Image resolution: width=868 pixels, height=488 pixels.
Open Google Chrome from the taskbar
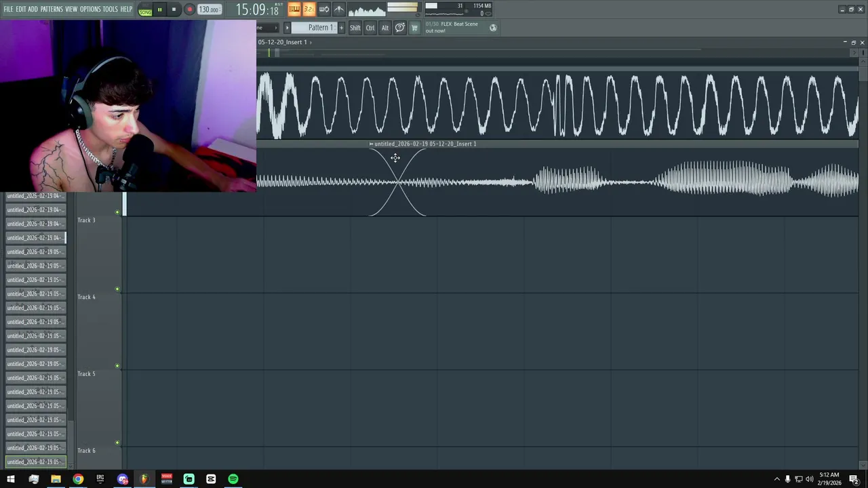coord(78,479)
